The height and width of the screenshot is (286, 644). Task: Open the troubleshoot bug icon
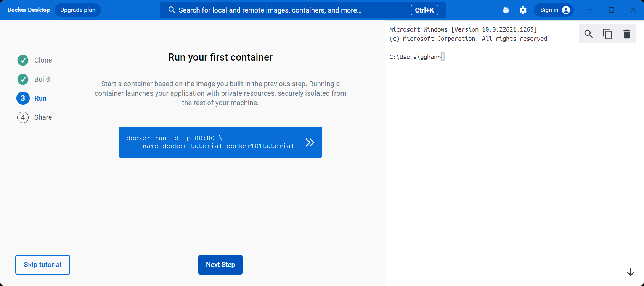point(506,10)
